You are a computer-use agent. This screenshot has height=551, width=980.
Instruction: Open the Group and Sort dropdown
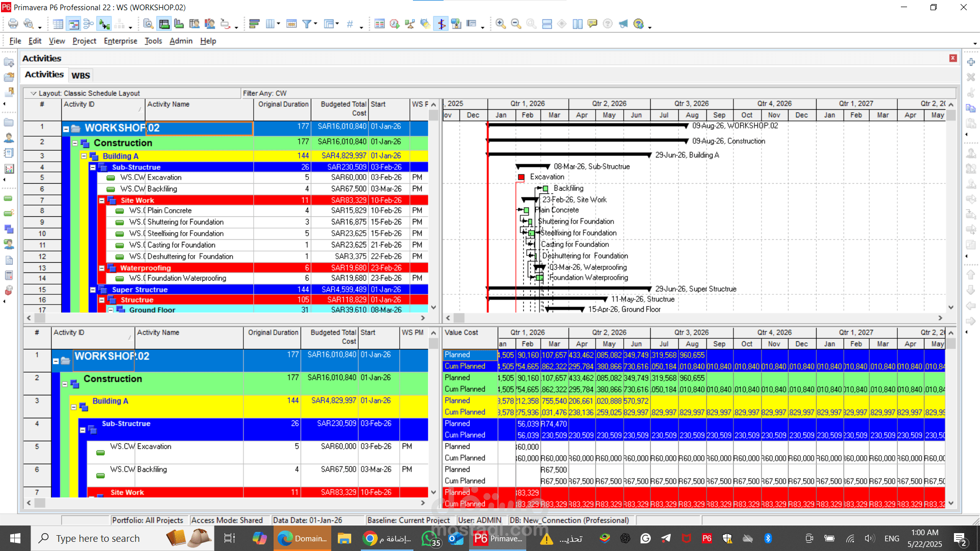331,24
